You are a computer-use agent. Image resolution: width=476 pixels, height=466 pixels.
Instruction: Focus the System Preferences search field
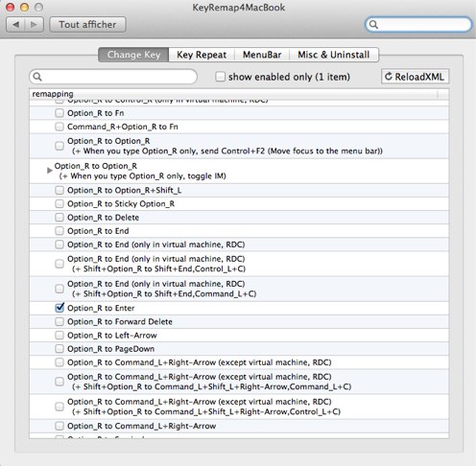coord(418,24)
